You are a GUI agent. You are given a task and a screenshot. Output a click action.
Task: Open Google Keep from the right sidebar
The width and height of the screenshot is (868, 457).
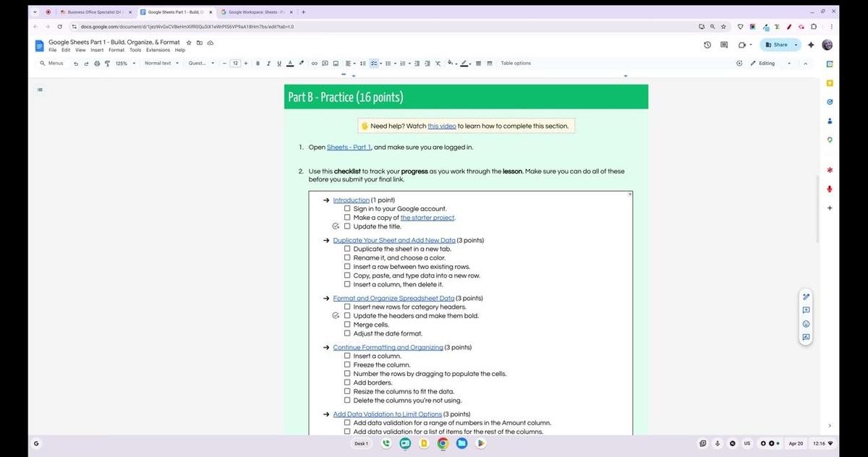830,82
